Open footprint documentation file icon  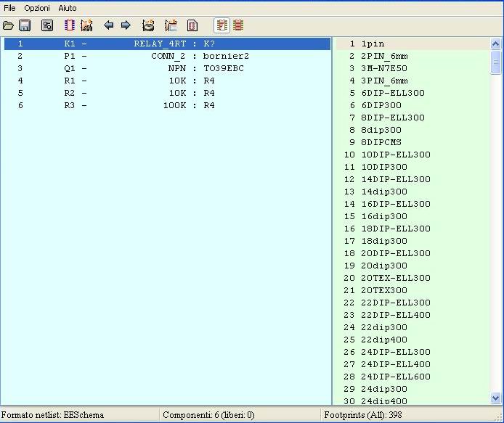pyautogui.click(x=192, y=25)
